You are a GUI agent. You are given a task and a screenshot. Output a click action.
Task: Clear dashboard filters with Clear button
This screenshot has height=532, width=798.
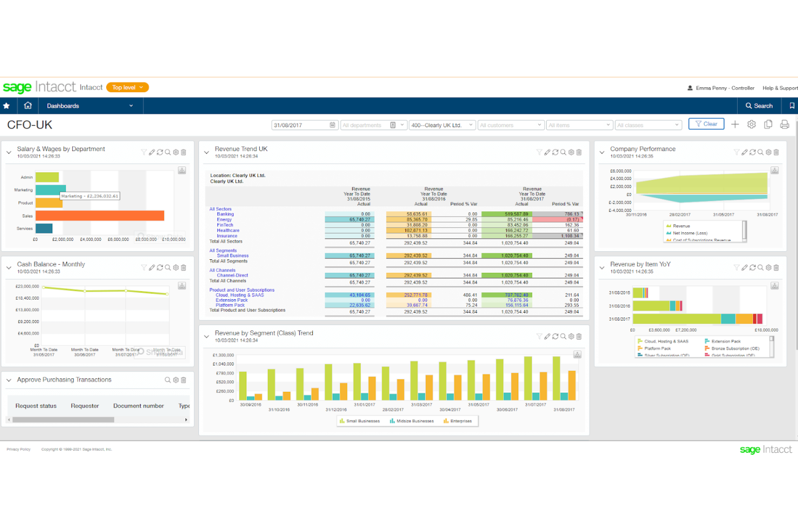[x=706, y=124]
